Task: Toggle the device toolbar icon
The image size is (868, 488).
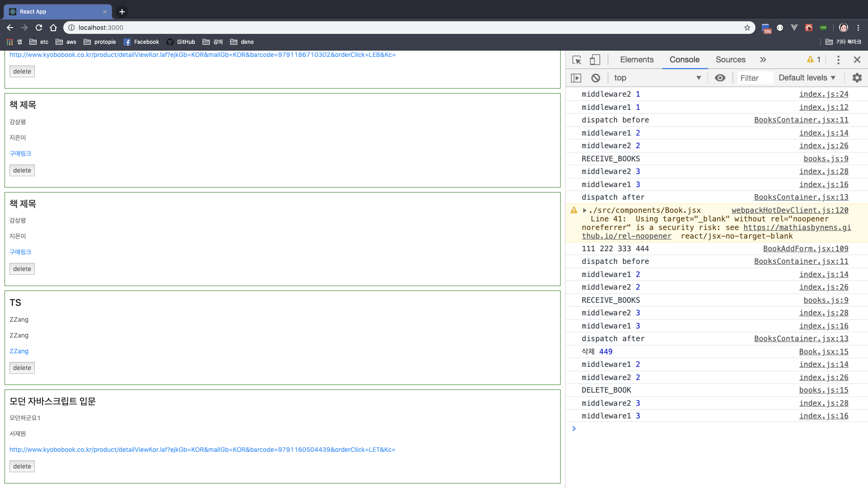Action: pyautogui.click(x=595, y=60)
